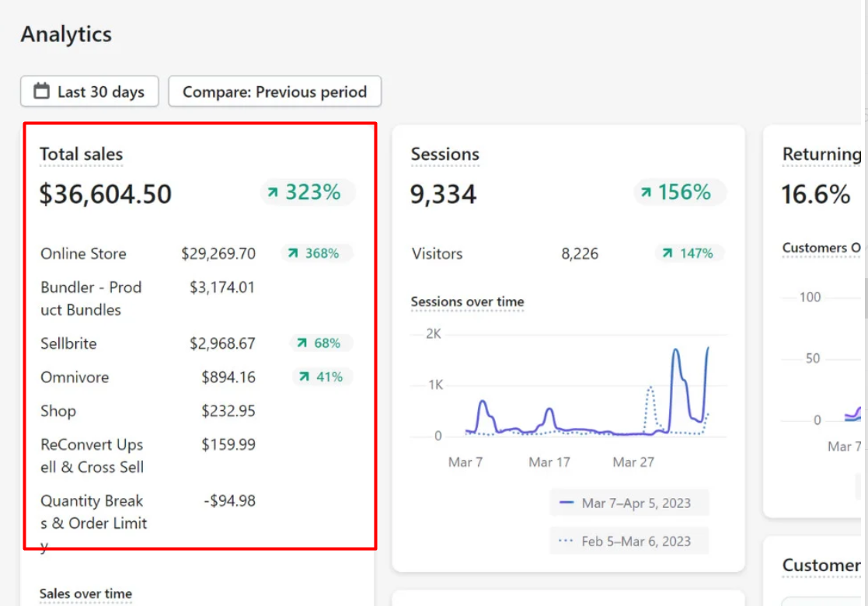Click the 147% visitors growth badge
Image resolution: width=868 pixels, height=606 pixels.
coord(688,253)
